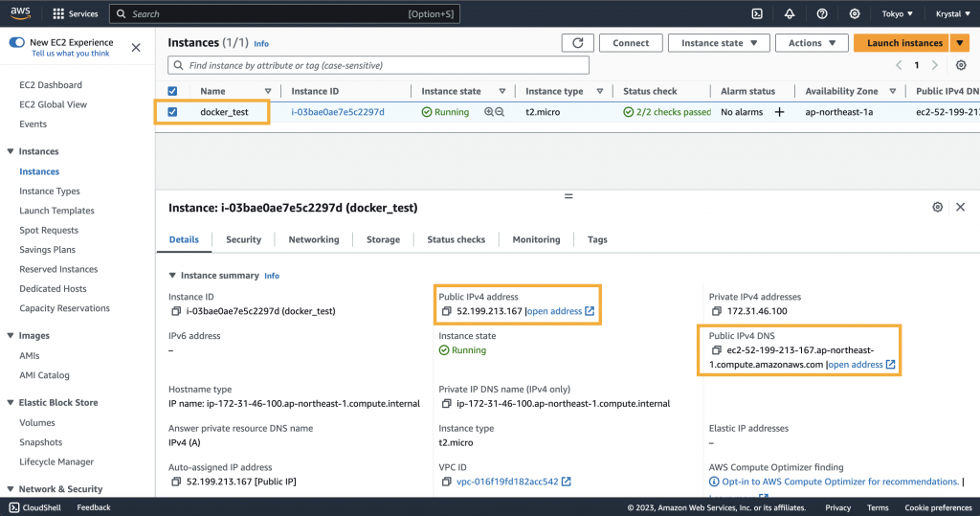Zoom in on instance state filter icon
980x516 pixels.
coord(489,112)
